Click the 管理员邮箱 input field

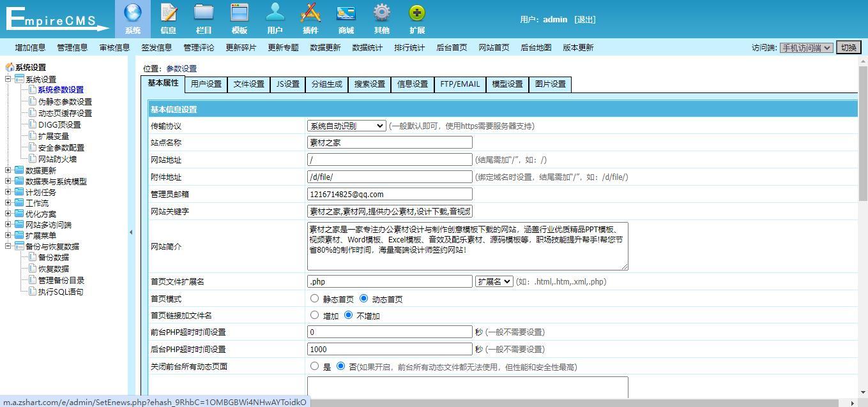(390, 194)
